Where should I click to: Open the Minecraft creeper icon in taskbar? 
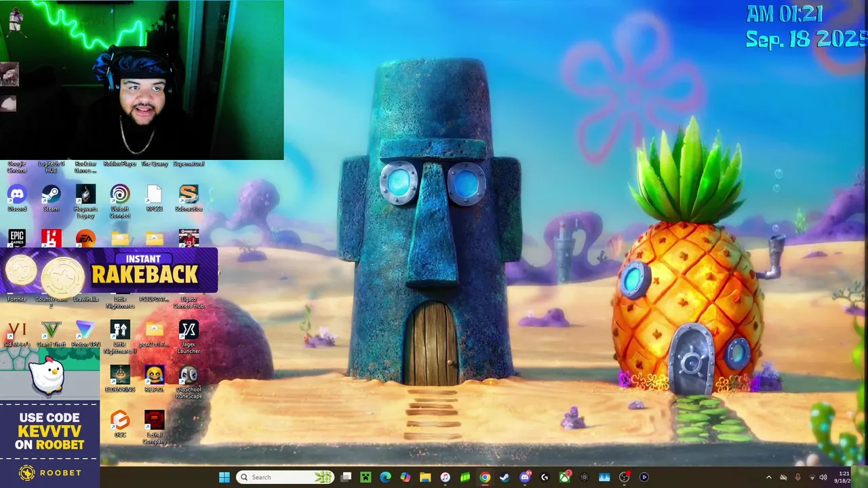pos(366,477)
